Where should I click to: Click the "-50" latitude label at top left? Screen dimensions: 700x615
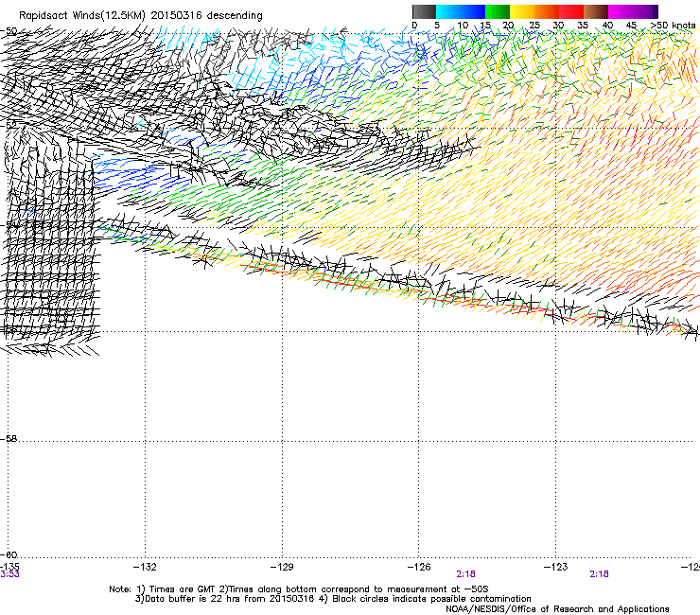point(9,31)
